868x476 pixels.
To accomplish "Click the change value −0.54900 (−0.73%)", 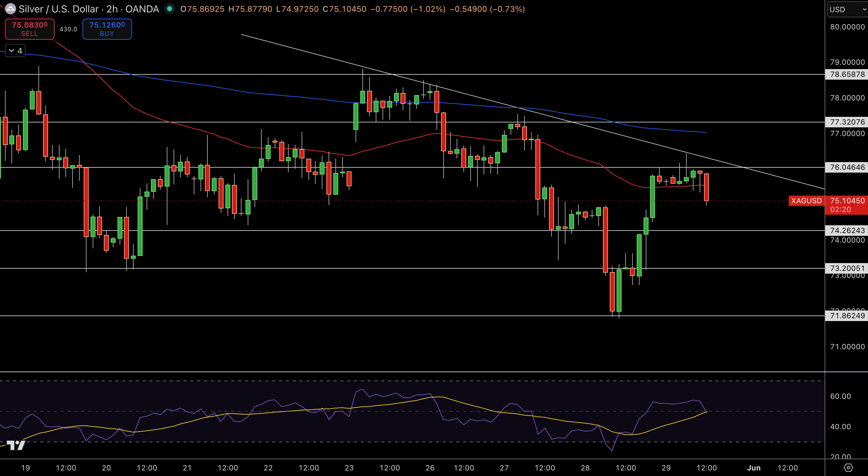I will (487, 9).
